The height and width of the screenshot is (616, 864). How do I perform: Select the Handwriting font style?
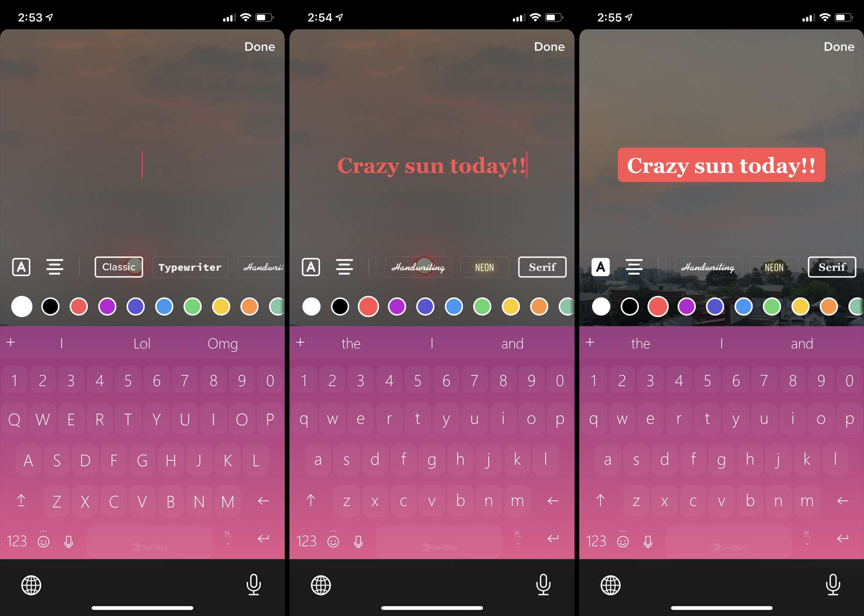[x=418, y=266]
